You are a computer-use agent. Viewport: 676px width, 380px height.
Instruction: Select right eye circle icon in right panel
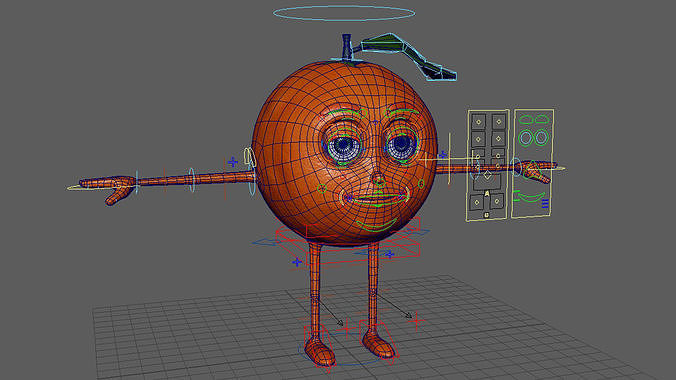(x=541, y=138)
